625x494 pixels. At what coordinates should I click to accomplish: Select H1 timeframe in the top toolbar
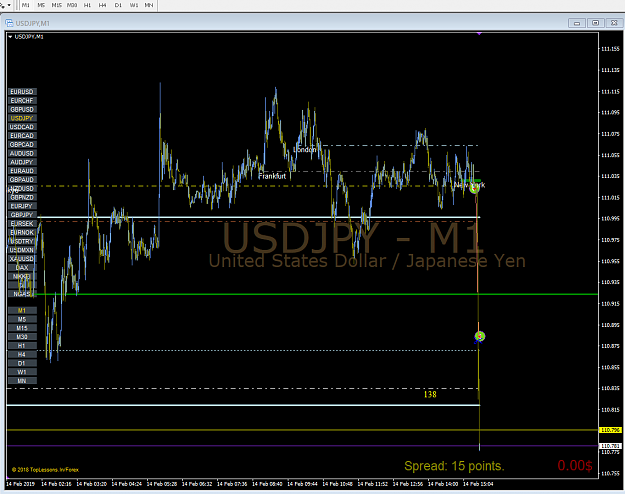[x=88, y=5]
